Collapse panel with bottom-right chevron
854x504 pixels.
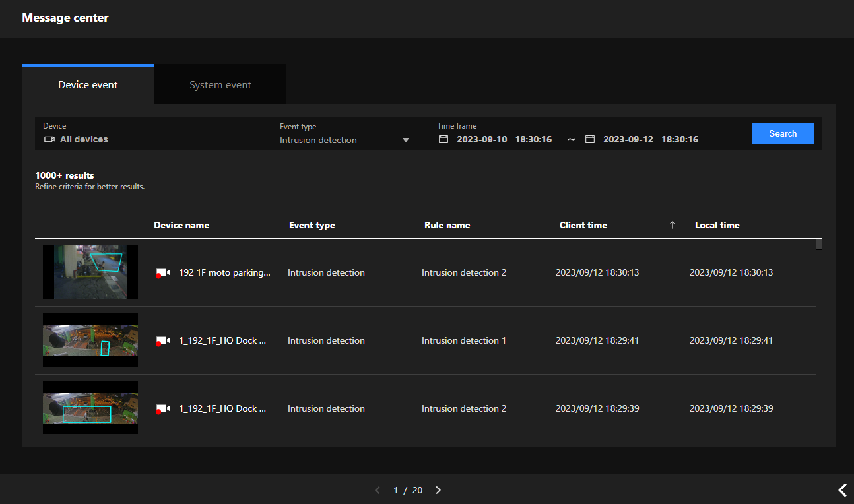tap(842, 490)
